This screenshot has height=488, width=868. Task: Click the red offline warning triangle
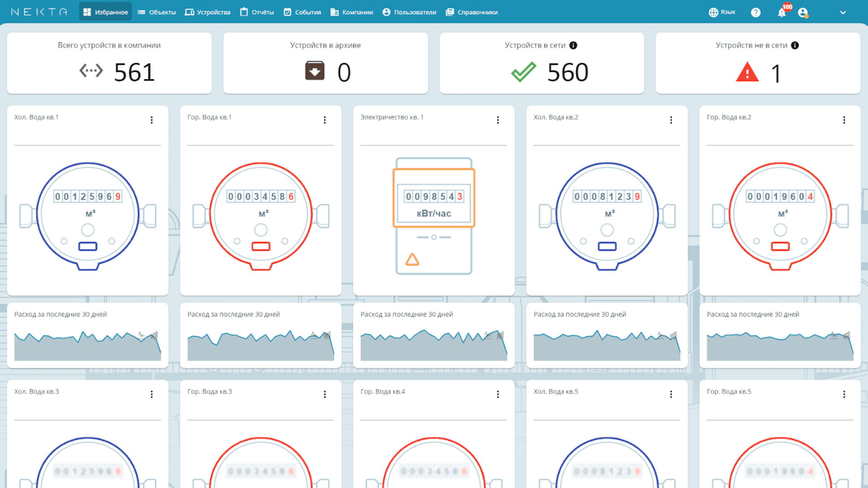747,72
